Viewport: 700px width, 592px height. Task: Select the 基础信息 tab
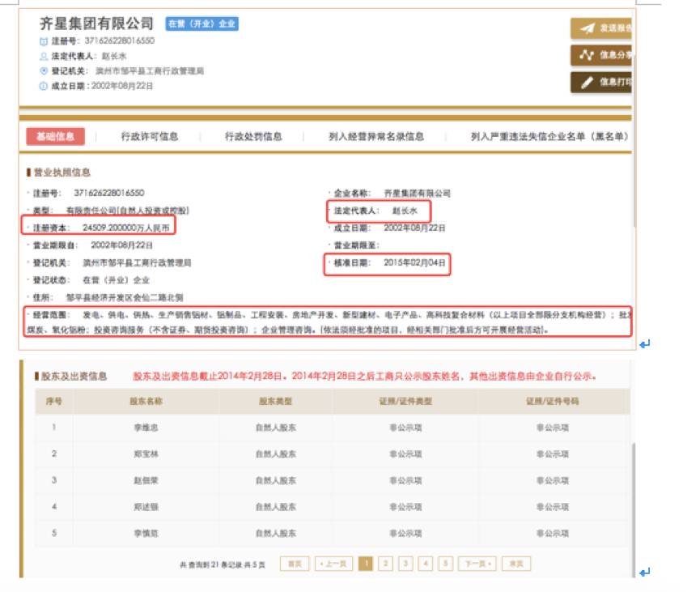click(x=55, y=136)
